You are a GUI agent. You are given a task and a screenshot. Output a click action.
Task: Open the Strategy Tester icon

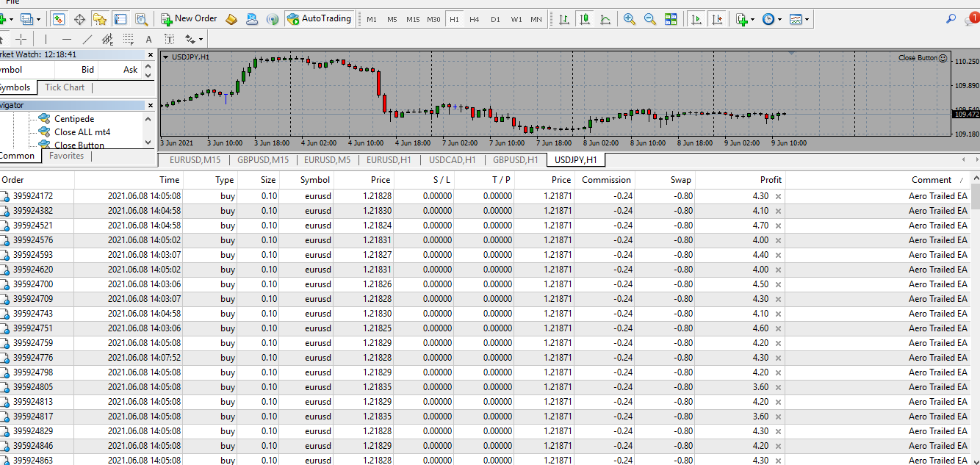point(141,19)
